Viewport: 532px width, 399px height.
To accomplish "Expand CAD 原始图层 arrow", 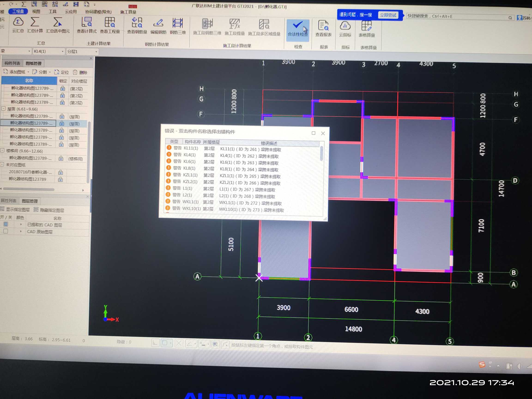I will [x=21, y=231].
